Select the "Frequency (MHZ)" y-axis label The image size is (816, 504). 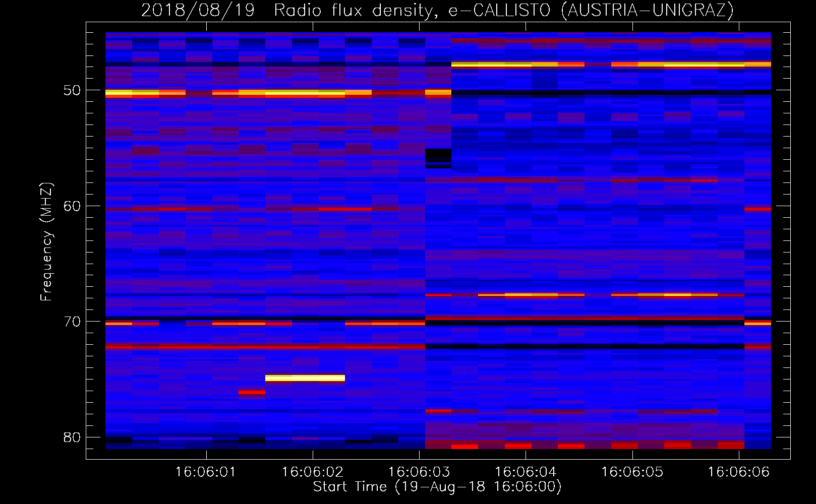tap(46, 242)
